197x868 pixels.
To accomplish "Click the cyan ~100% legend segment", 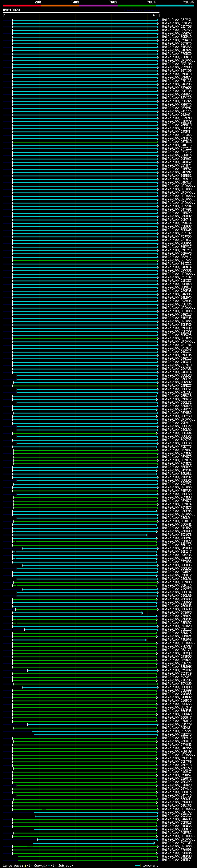I will pyautogui.click(x=175, y=6).
